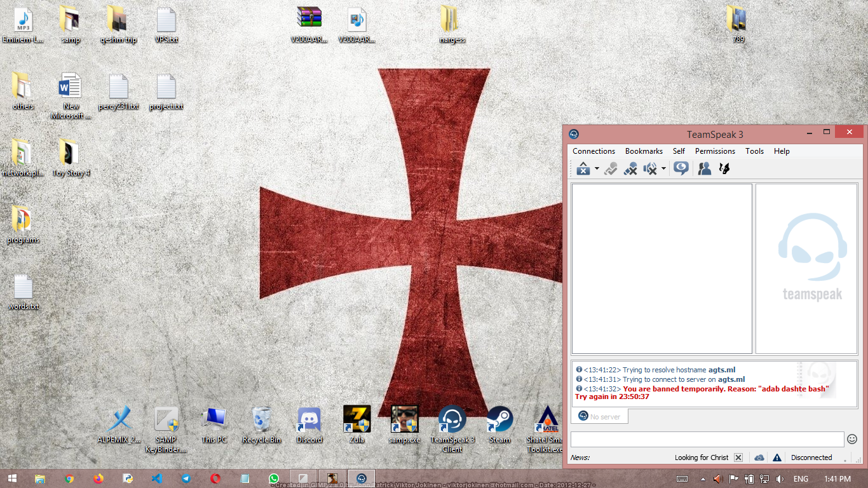Select the Recycle Bin icon
This screenshot has width=868, height=488.
tap(262, 425)
